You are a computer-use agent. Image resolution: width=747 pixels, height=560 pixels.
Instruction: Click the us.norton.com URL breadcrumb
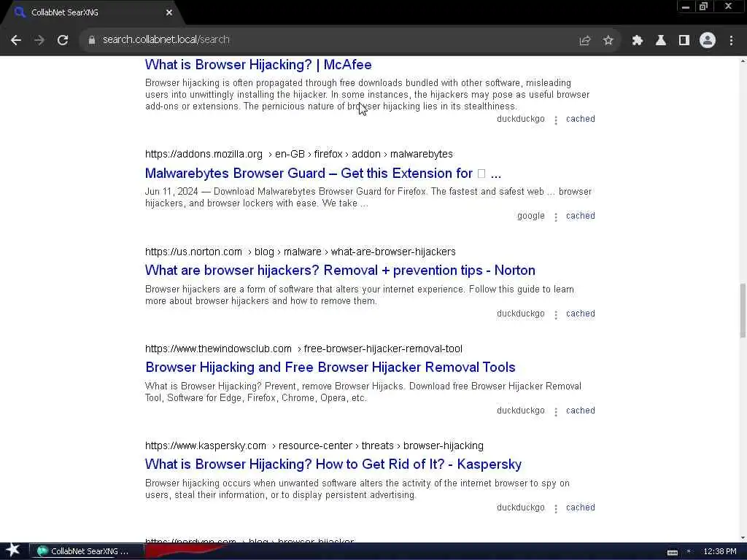click(300, 252)
